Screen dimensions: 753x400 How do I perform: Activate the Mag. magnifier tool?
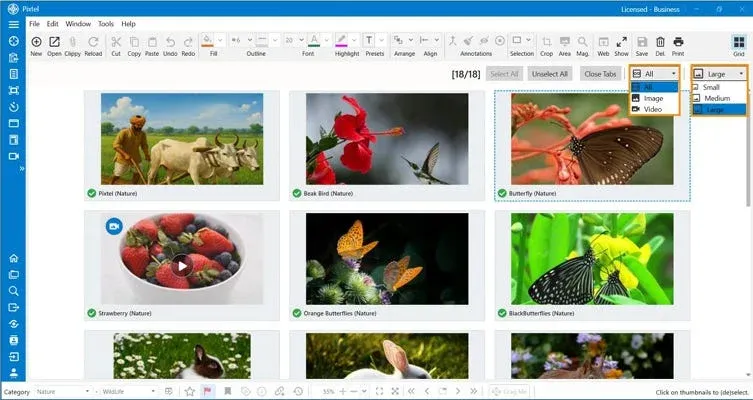[582, 42]
